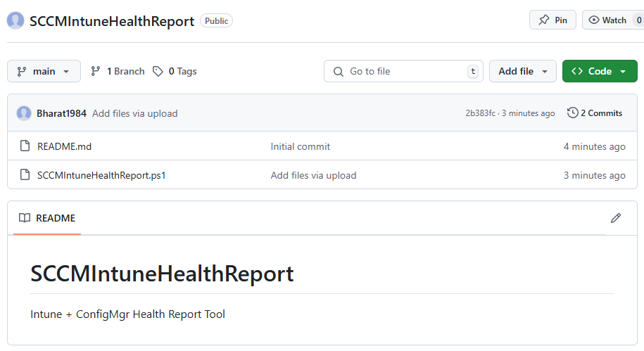Viewport: 644px width, 351px height.
Task: Click the git branch icon in main selector
Action: 22,72
